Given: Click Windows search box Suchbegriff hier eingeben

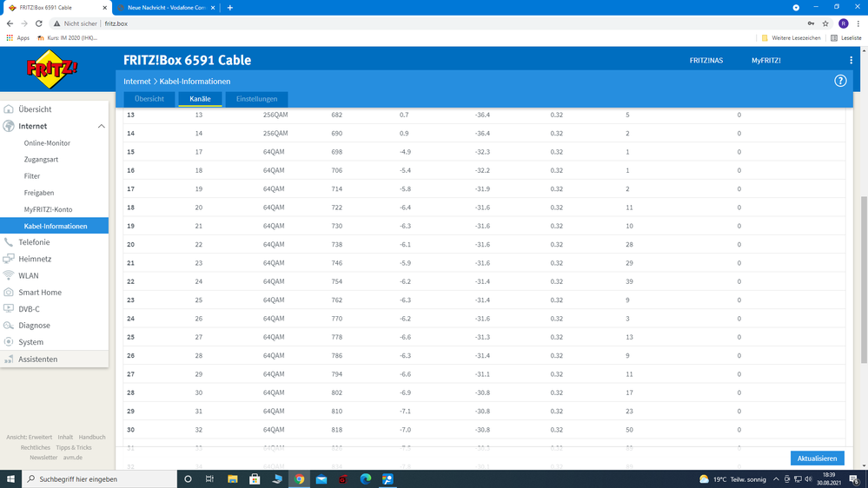Looking at the screenshot, I should 100,479.
